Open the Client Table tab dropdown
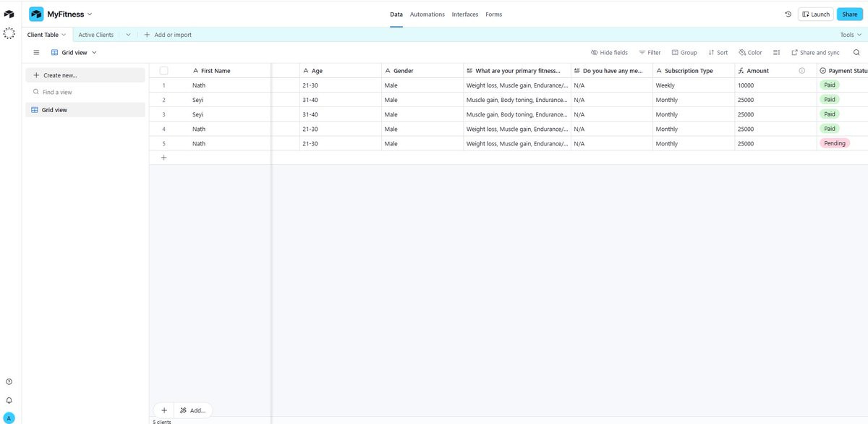 [x=64, y=35]
